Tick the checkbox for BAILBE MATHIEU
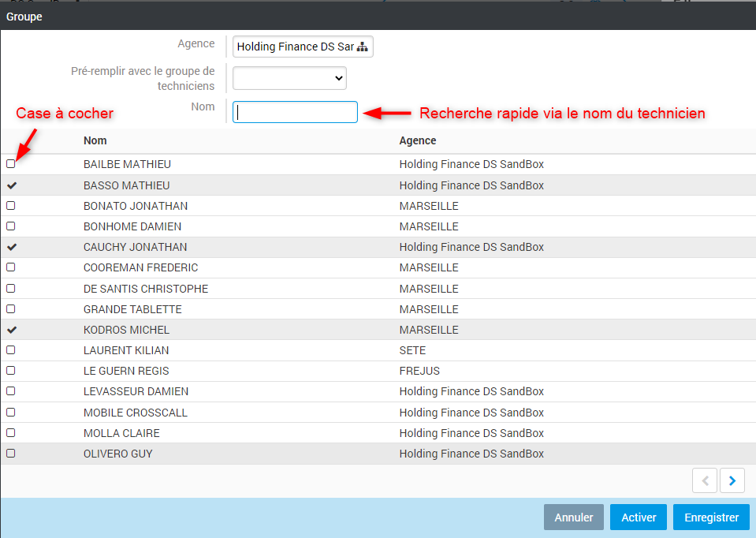756x538 pixels. click(x=11, y=164)
